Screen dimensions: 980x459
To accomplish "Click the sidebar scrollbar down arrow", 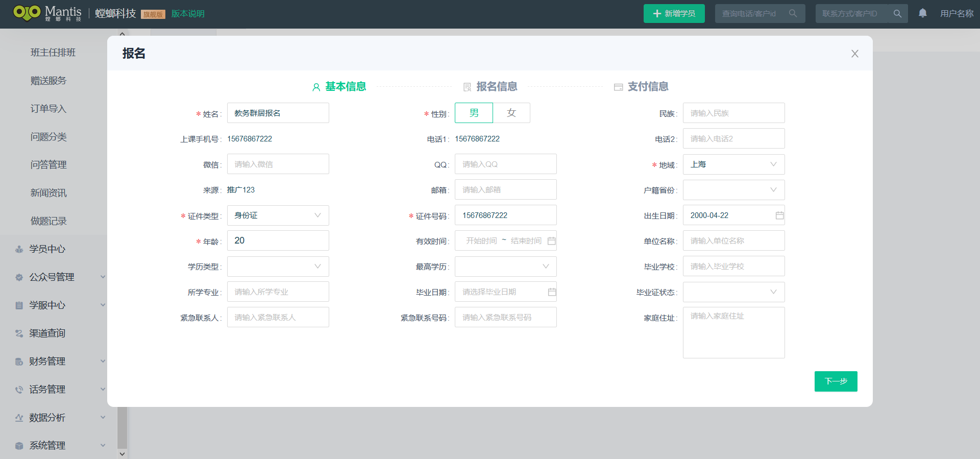I will click(x=122, y=453).
